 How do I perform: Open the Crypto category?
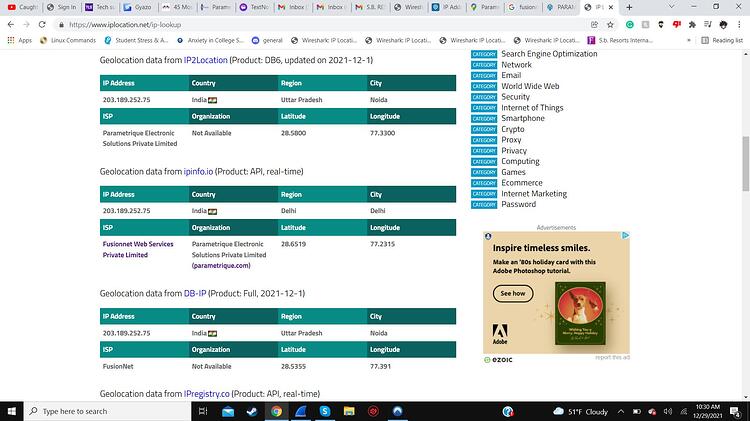pyautogui.click(x=513, y=129)
